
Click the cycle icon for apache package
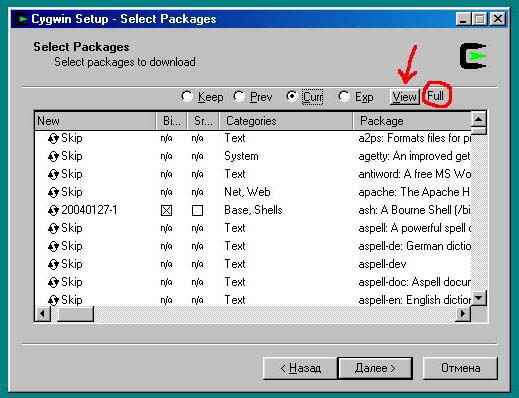[53, 192]
